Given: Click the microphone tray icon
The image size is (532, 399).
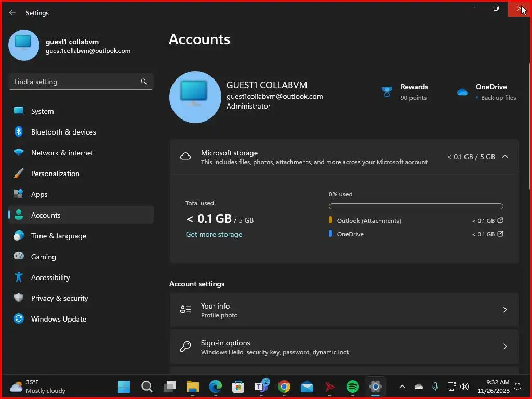Looking at the screenshot, I should [x=435, y=387].
